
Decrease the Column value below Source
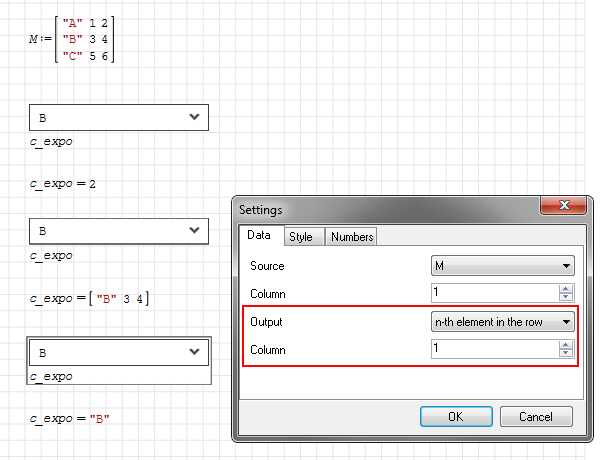click(x=567, y=298)
